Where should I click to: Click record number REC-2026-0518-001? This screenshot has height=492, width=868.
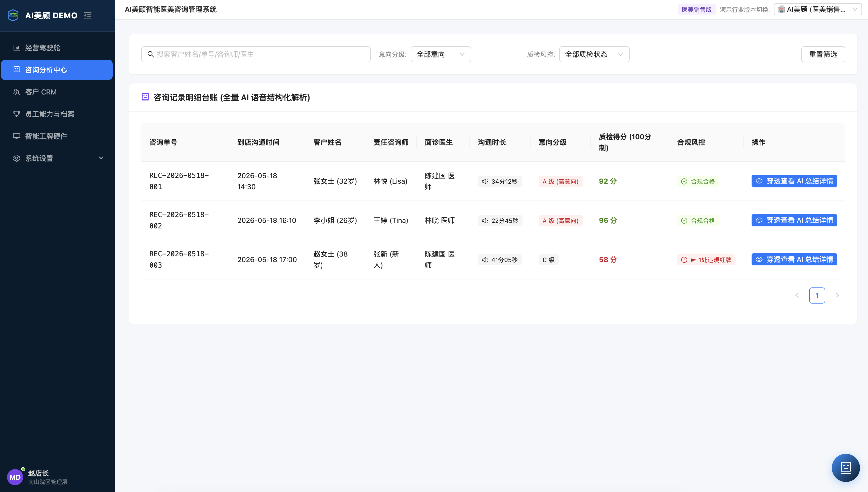click(x=179, y=181)
